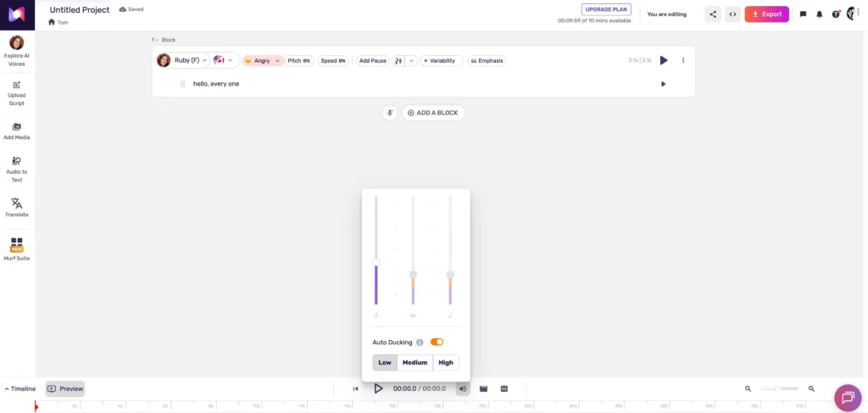868x413 pixels.
Task: Open the Audio to Text tool
Action: pyautogui.click(x=17, y=169)
